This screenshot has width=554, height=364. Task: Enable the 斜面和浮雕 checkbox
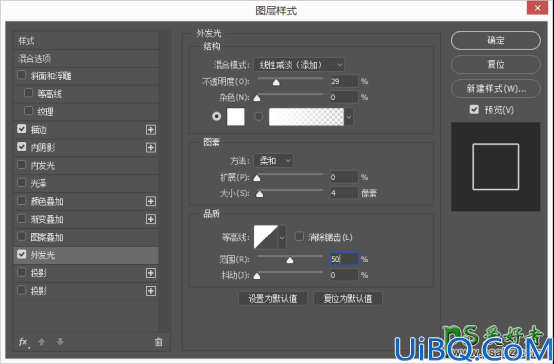(x=22, y=75)
